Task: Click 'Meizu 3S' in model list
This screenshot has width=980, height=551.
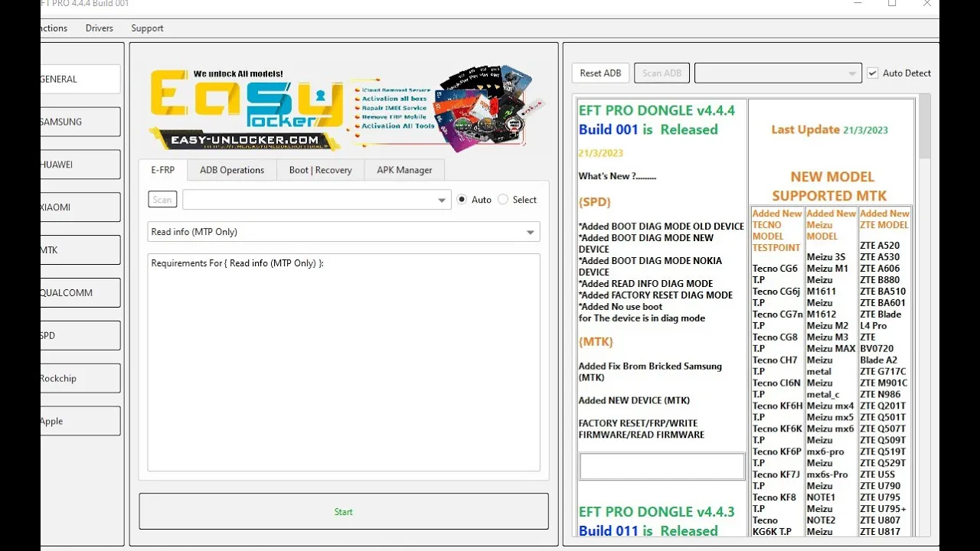Action: [x=826, y=257]
